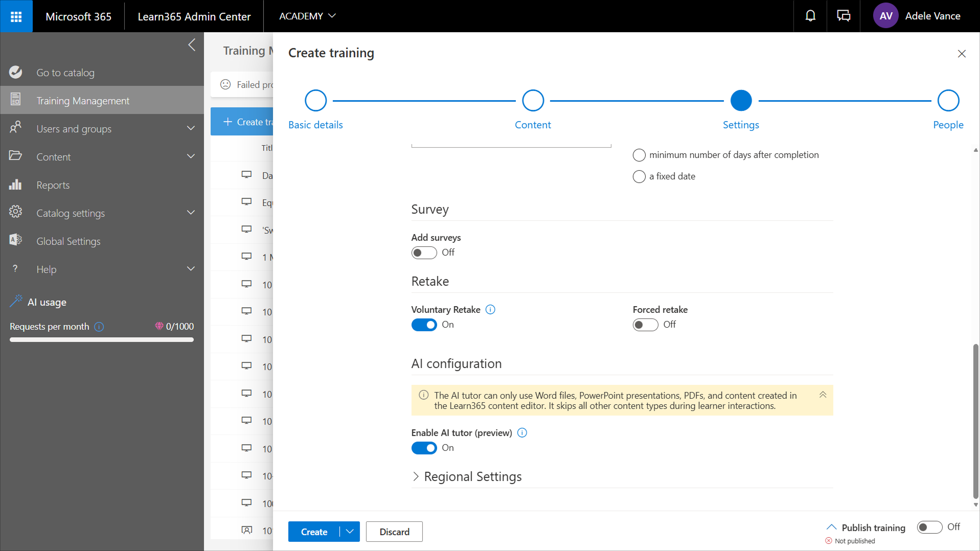Select the 'a fixed date' option
Screen dimensions: 980x551
(x=639, y=177)
